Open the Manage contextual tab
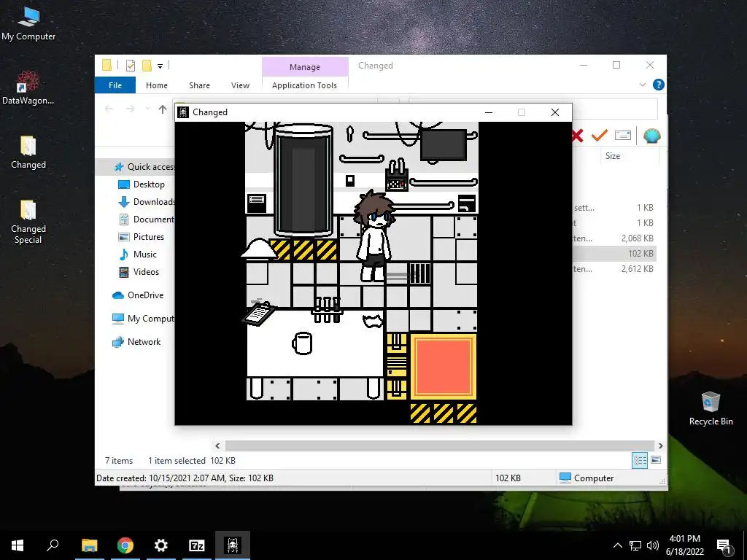747x560 pixels. (305, 67)
